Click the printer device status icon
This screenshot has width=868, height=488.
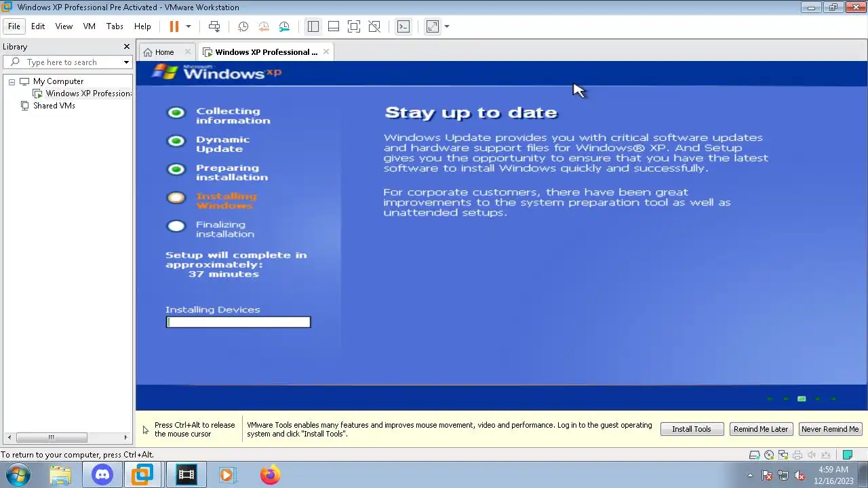797,455
